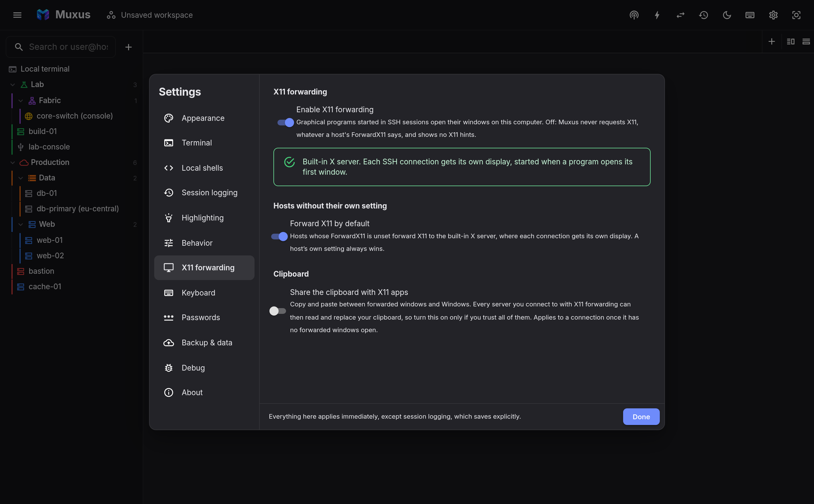This screenshot has height=504, width=814.
Task: Open Appearance settings section
Action: pyautogui.click(x=204, y=118)
